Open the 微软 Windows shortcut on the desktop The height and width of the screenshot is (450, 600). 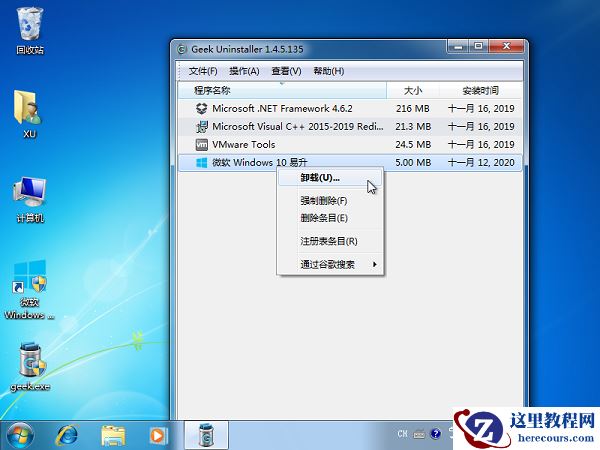click(x=30, y=290)
